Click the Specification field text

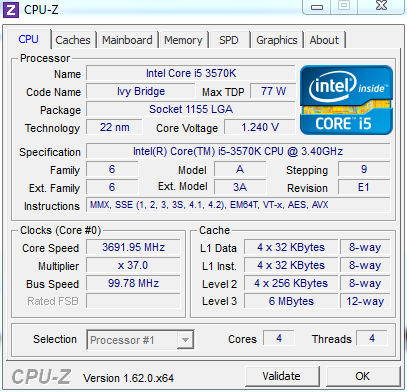click(x=238, y=151)
